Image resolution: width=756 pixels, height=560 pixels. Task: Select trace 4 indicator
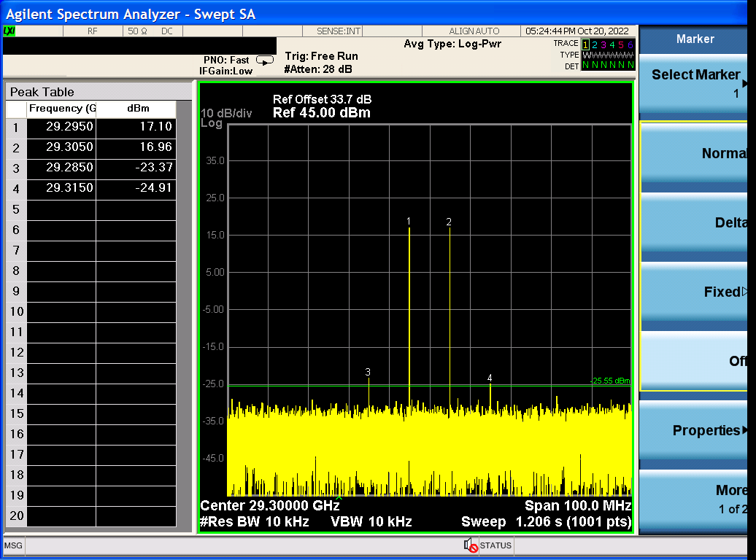(x=612, y=44)
